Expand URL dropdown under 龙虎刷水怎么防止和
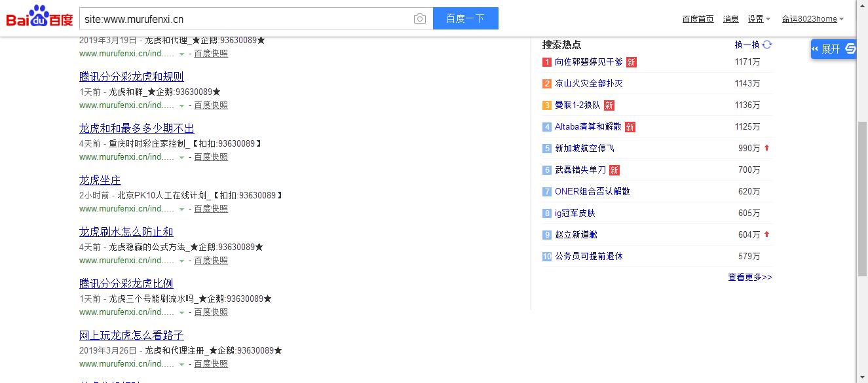Viewport: 868px width, 383px height. click(x=182, y=261)
